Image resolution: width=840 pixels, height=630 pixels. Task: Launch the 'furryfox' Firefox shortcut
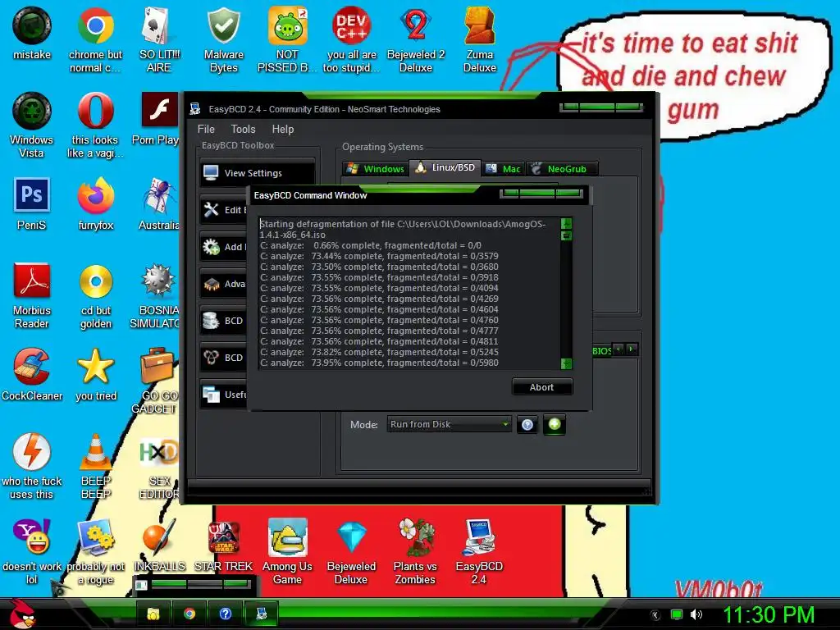(x=95, y=203)
